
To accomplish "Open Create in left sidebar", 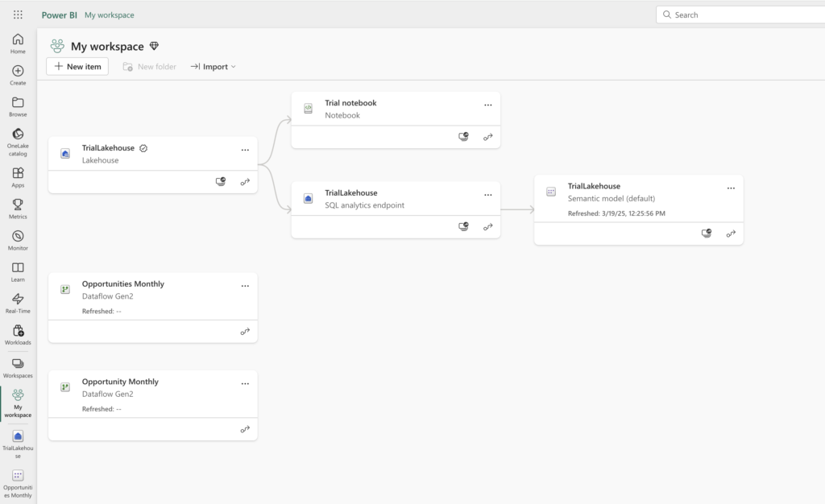I will click(18, 75).
